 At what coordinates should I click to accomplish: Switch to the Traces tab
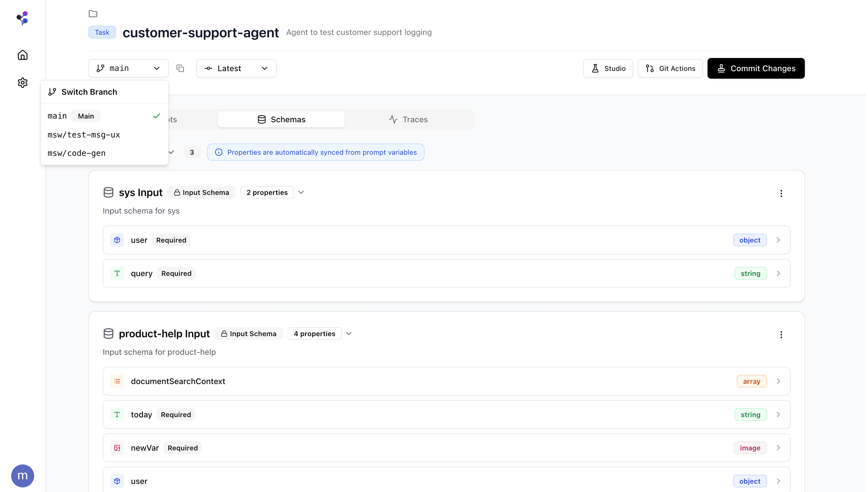[409, 119]
